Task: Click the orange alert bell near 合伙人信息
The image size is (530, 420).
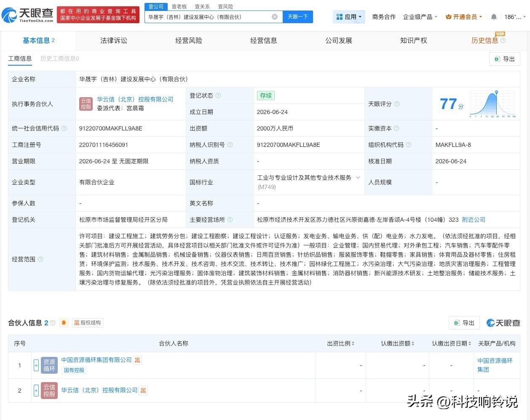Action: (64, 323)
